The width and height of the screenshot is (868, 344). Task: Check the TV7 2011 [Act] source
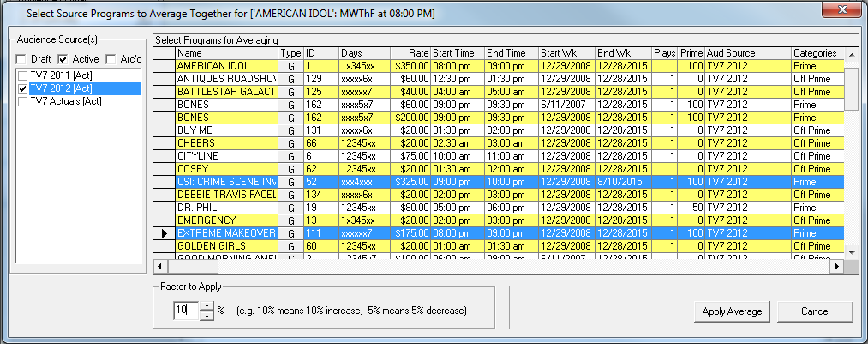23,76
